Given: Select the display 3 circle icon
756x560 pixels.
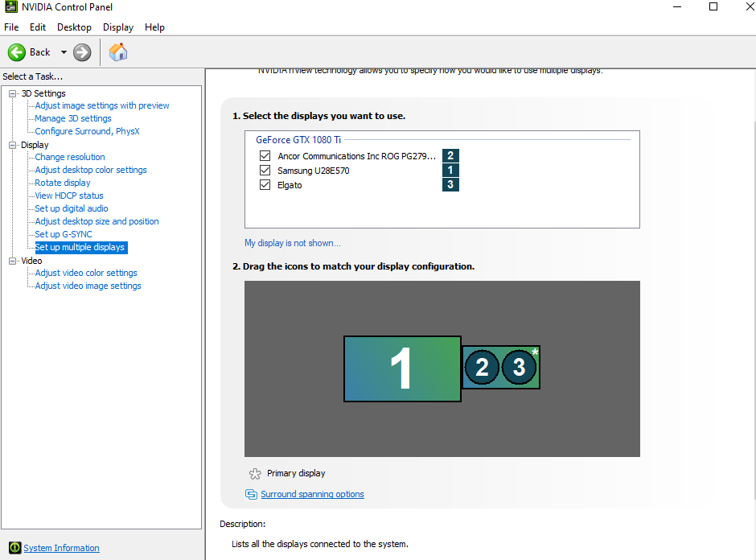Looking at the screenshot, I should point(519,367).
